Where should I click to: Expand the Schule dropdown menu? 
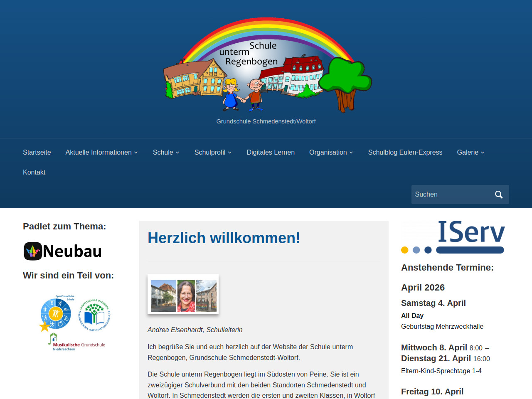click(x=166, y=153)
